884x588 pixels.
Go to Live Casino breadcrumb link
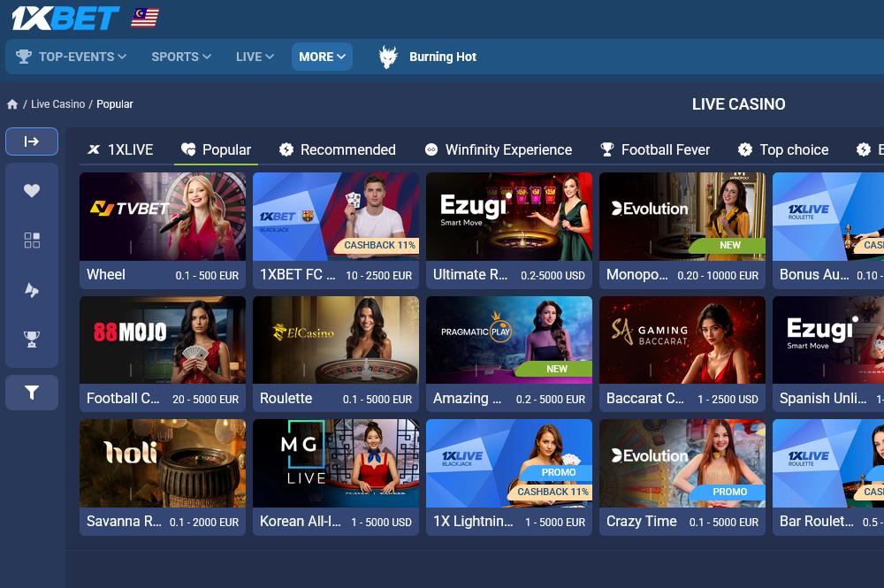(58, 104)
